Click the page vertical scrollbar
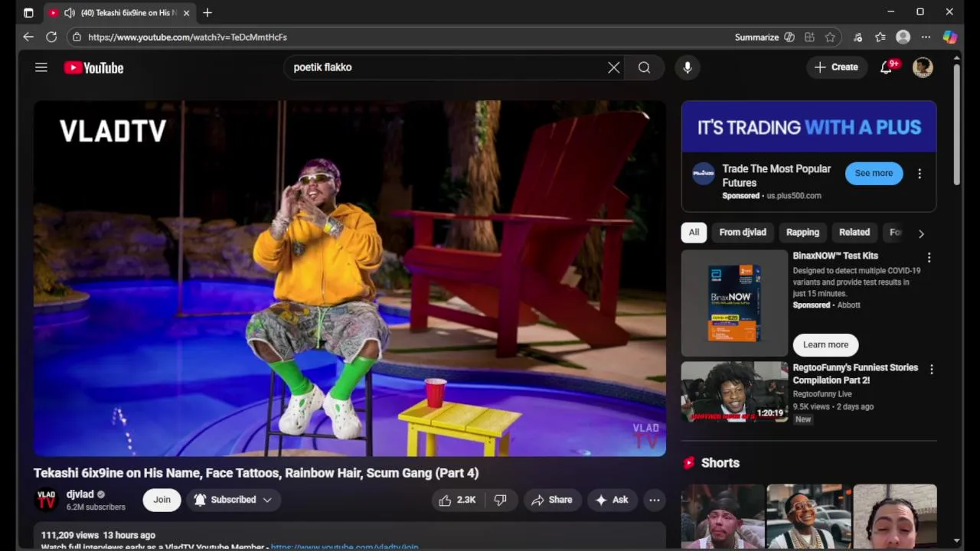 click(x=956, y=125)
